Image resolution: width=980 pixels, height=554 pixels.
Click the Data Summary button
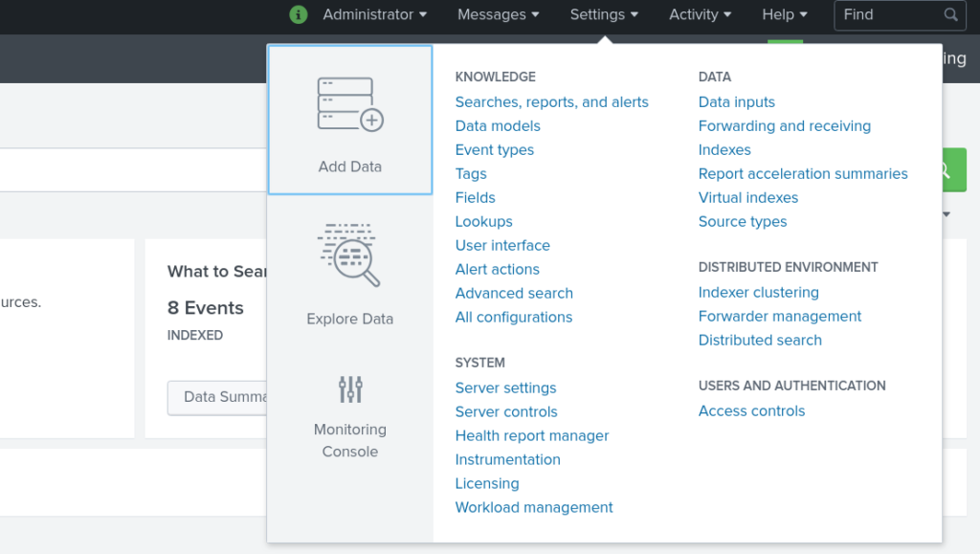[x=217, y=397]
